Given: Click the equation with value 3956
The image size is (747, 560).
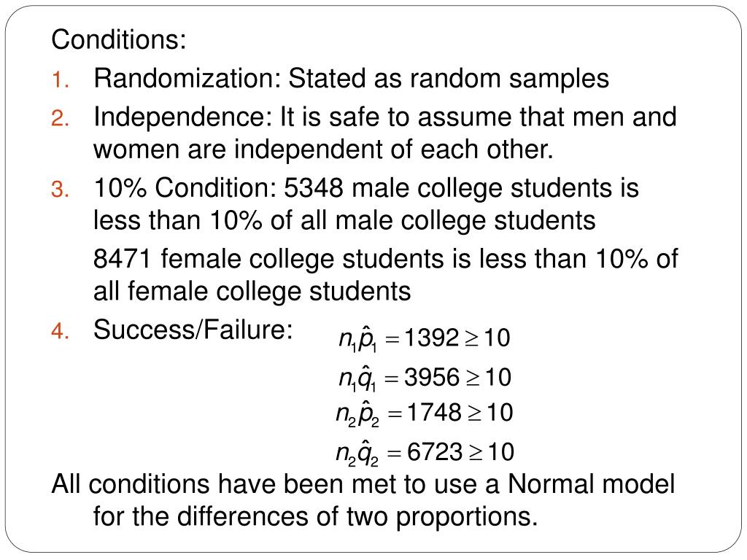Looking at the screenshot, I should coord(425,378).
